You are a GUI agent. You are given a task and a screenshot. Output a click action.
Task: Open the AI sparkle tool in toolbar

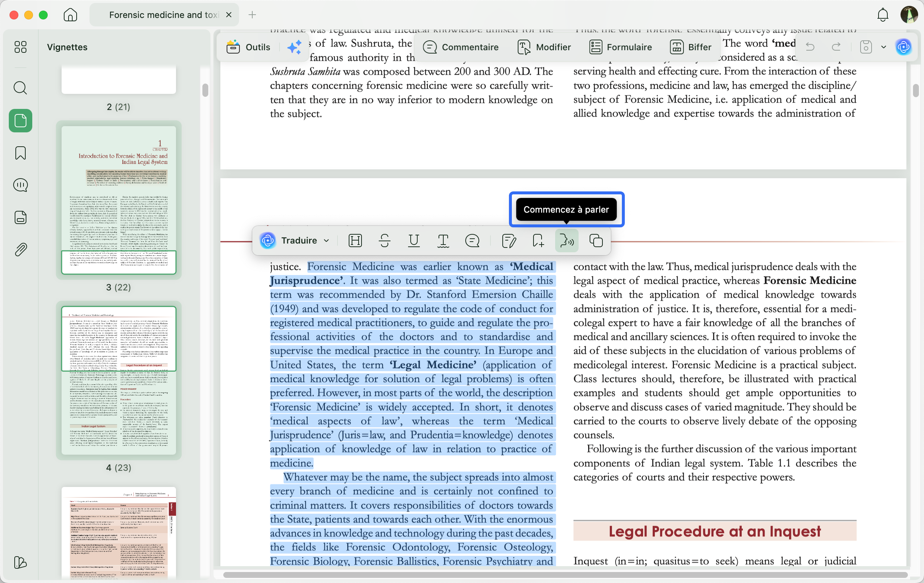pyautogui.click(x=294, y=47)
